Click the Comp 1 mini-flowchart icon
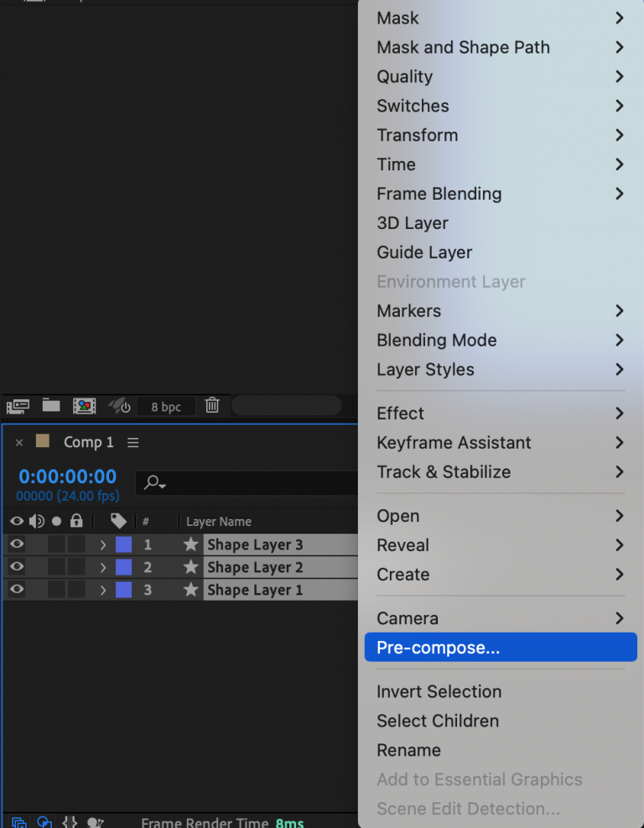The height and width of the screenshot is (828, 644). coord(132,442)
